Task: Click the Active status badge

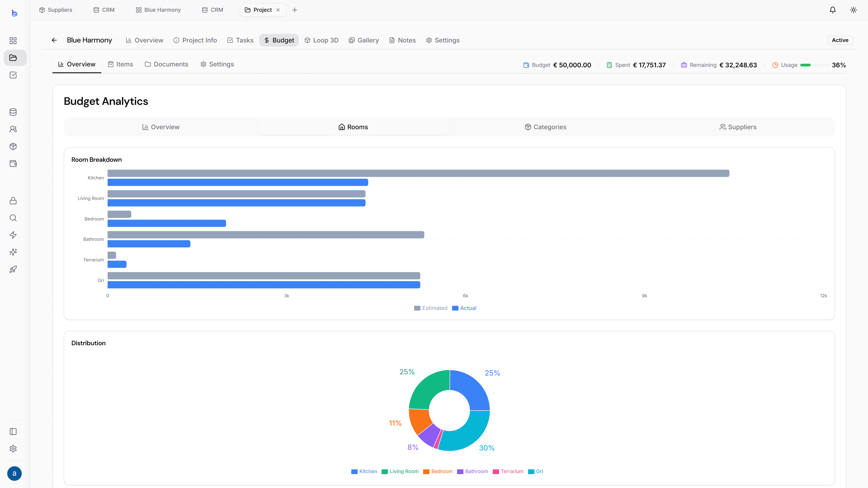Action: pos(840,40)
